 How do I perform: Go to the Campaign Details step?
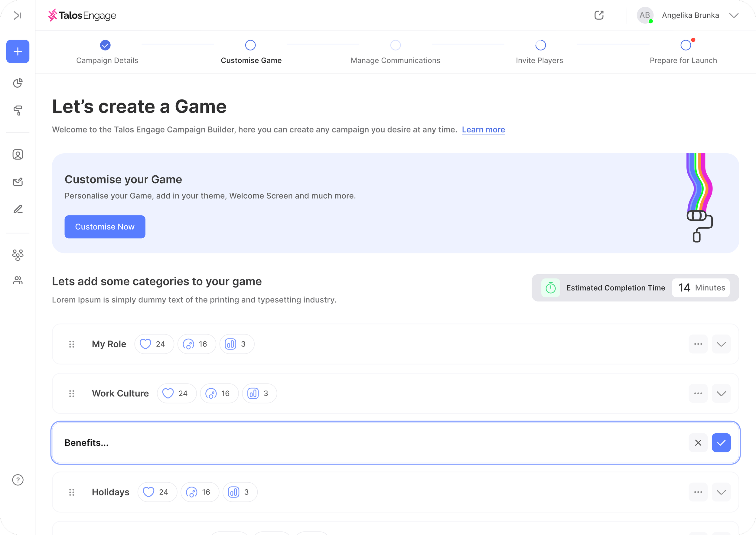coord(107,52)
